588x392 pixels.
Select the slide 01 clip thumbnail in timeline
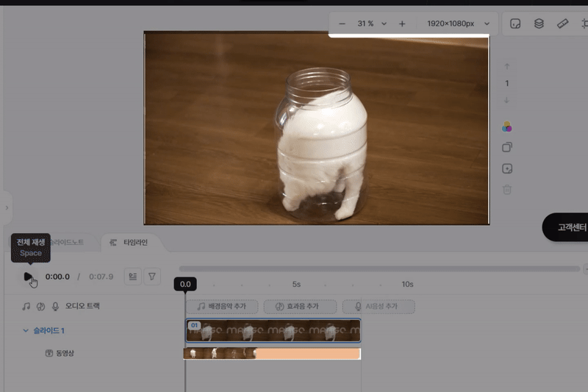pyautogui.click(x=273, y=331)
